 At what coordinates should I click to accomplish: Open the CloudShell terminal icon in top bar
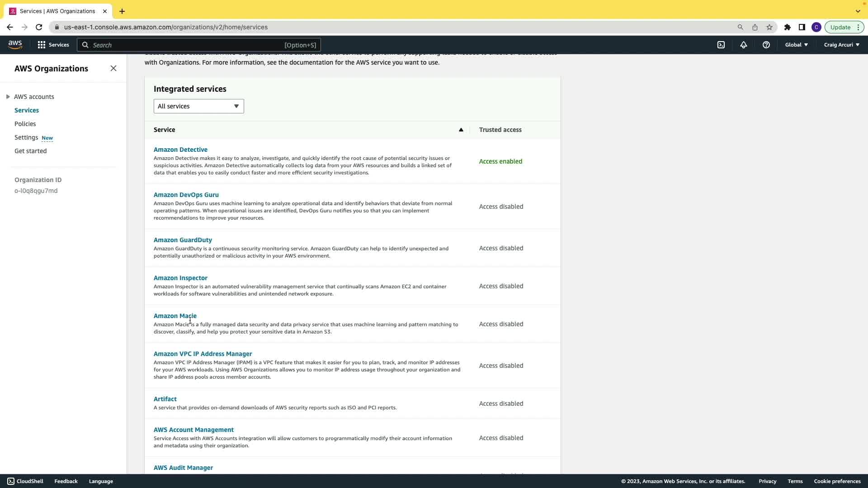[x=721, y=45]
